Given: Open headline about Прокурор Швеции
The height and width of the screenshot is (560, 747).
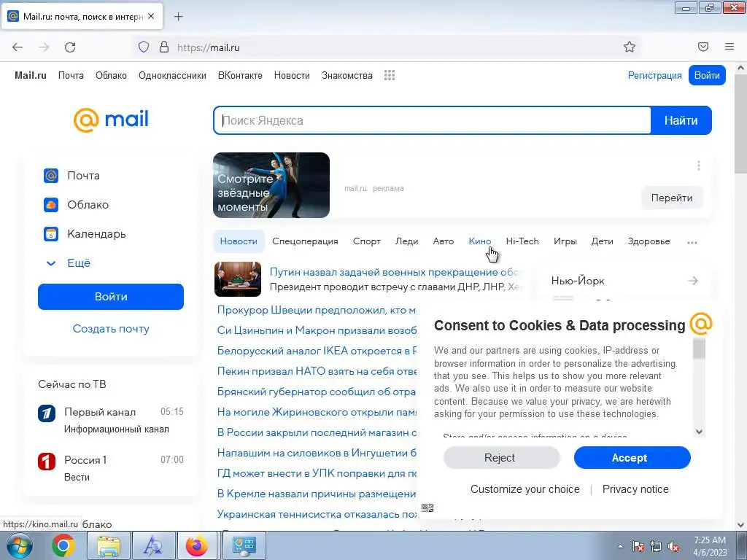Looking at the screenshot, I should click(317, 310).
